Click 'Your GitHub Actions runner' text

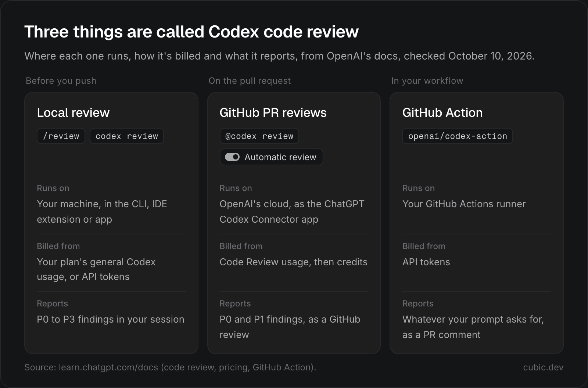point(464,204)
